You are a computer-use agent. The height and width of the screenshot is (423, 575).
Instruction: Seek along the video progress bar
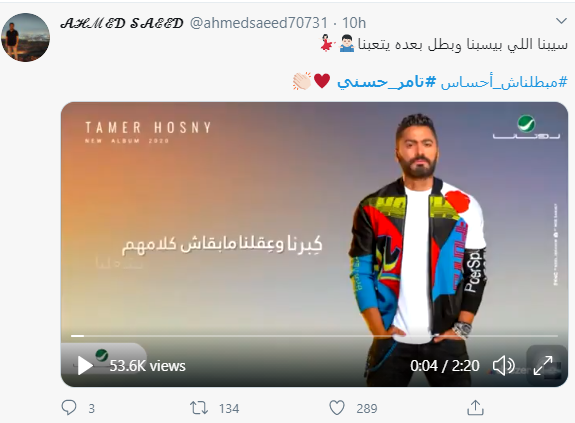point(314,335)
